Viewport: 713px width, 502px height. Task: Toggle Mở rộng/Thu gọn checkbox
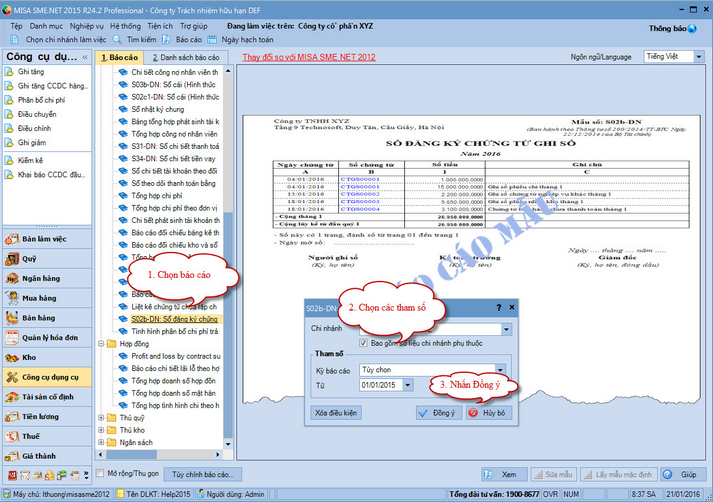(x=100, y=473)
